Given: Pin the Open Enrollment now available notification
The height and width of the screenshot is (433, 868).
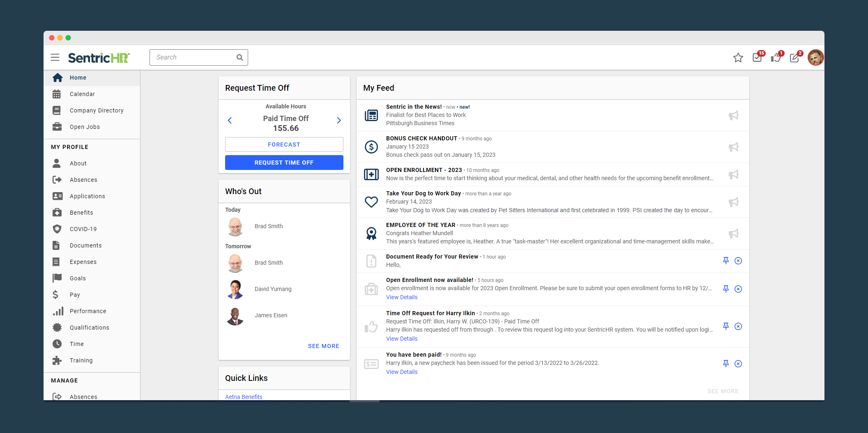Looking at the screenshot, I should 726,289.
